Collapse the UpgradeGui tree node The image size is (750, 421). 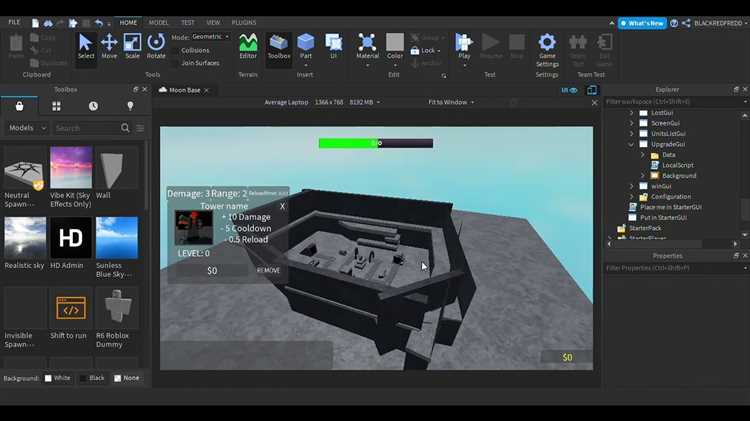[631, 144]
